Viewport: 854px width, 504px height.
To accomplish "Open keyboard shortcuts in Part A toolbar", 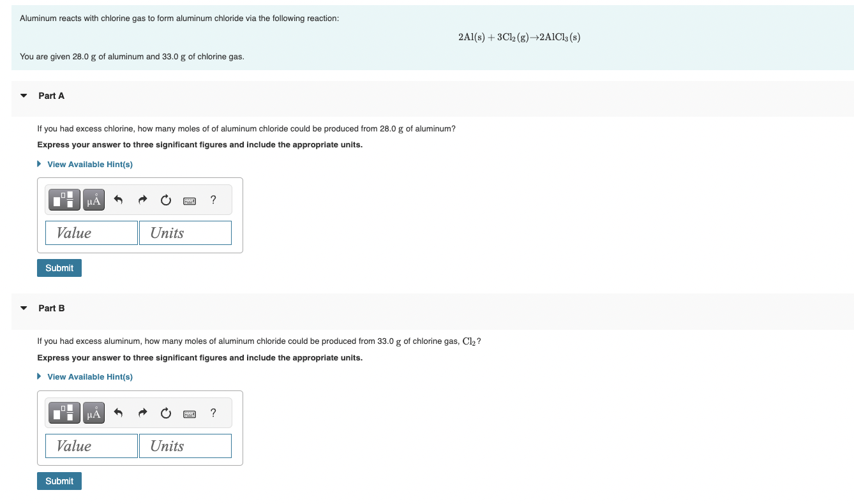I will (x=190, y=201).
